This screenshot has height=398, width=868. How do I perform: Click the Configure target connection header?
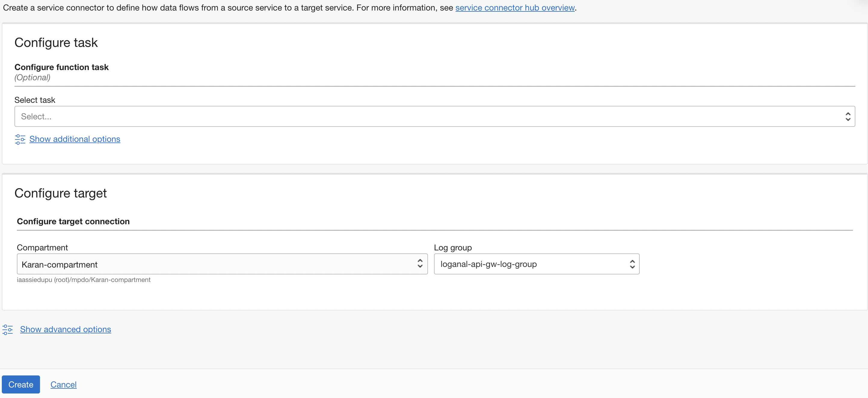click(x=73, y=221)
